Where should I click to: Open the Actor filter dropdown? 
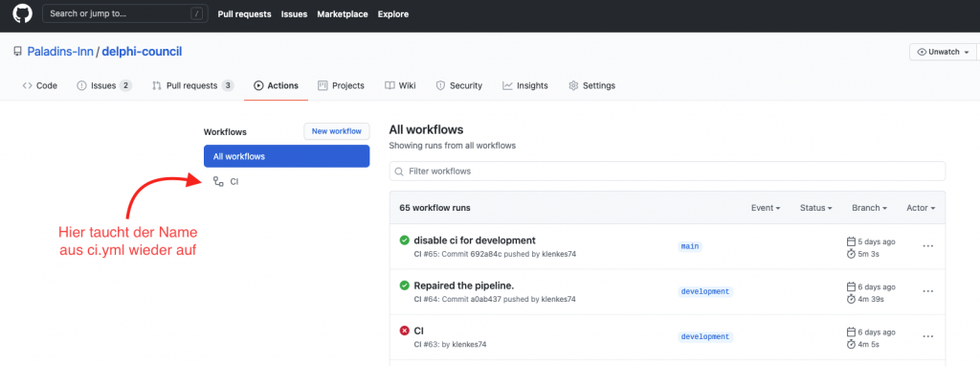click(x=921, y=208)
